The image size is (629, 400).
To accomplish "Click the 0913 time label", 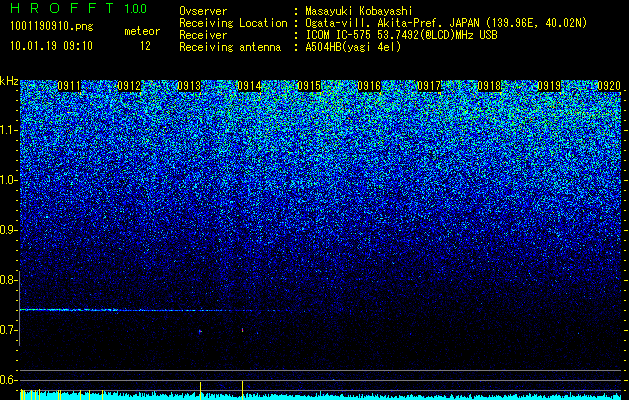I will (x=189, y=86).
